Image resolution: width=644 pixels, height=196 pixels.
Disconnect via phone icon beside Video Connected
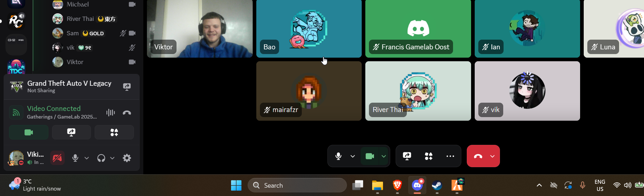pos(127,112)
